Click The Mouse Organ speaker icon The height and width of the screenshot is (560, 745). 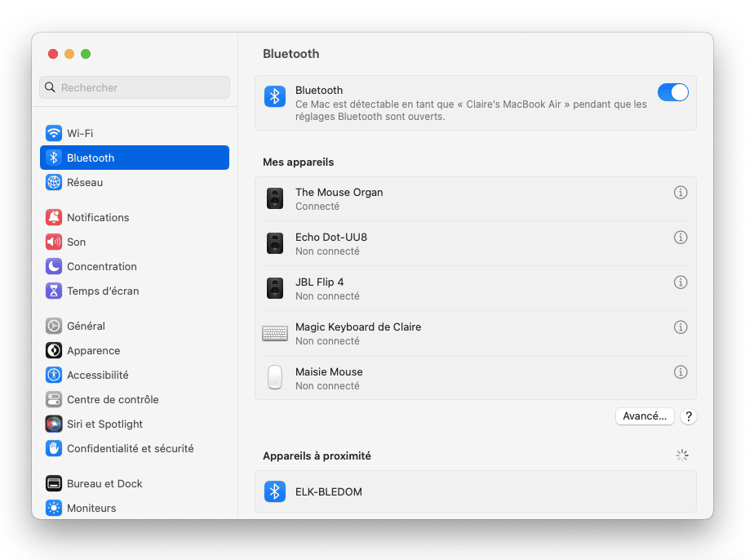pos(275,198)
